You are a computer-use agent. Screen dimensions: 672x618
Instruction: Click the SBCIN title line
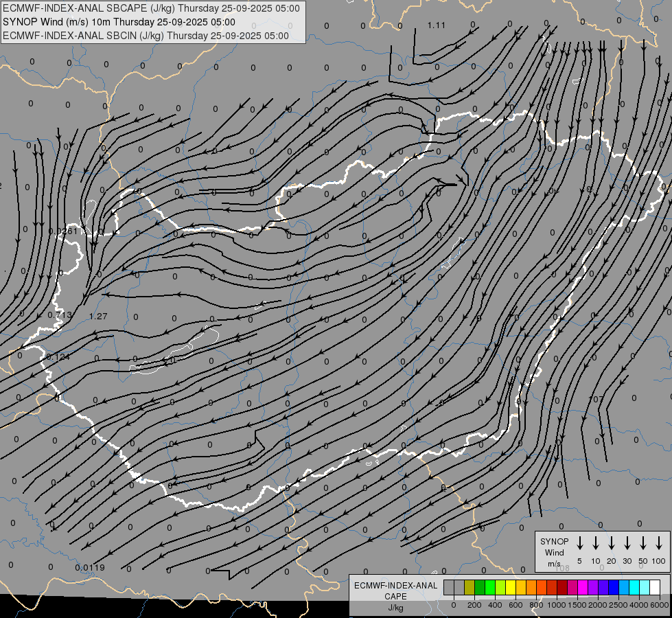coord(146,36)
